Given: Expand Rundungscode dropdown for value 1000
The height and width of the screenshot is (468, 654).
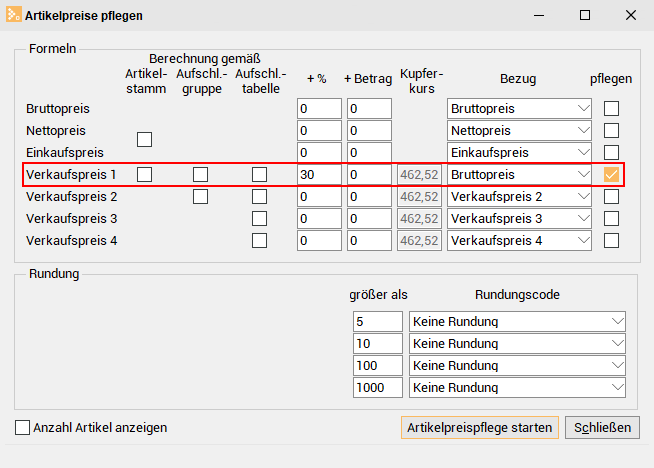Looking at the screenshot, I should 517,387.
